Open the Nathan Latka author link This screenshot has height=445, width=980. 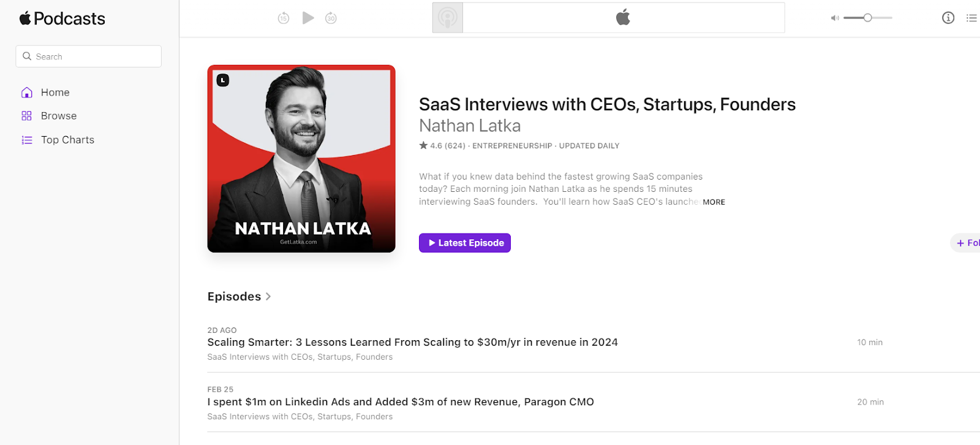point(470,126)
